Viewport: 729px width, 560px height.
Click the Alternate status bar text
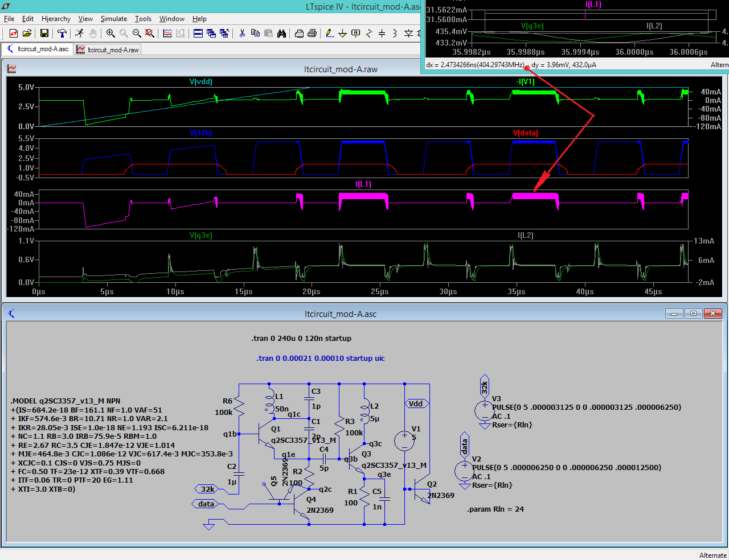point(713,555)
